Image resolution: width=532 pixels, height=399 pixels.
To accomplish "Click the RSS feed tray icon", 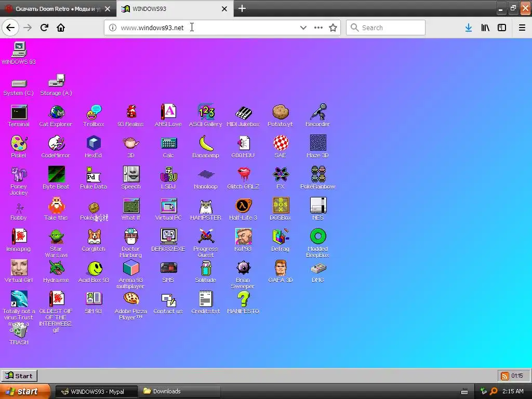I will tap(505, 376).
